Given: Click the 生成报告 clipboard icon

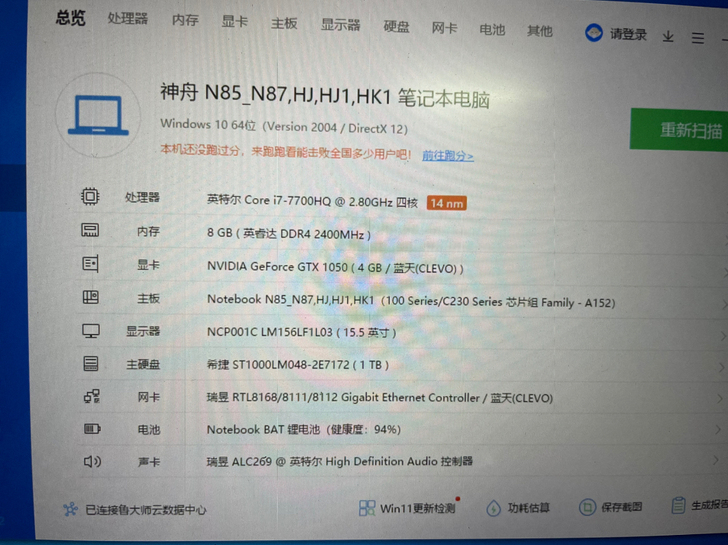Looking at the screenshot, I should [x=678, y=506].
